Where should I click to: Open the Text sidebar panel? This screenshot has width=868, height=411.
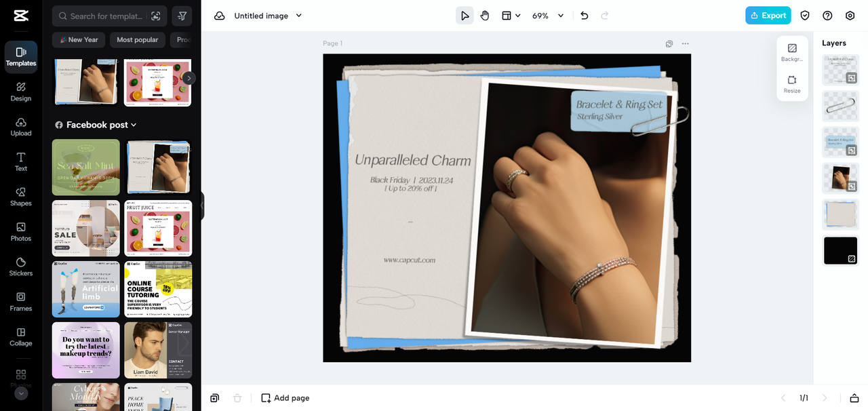(x=21, y=162)
